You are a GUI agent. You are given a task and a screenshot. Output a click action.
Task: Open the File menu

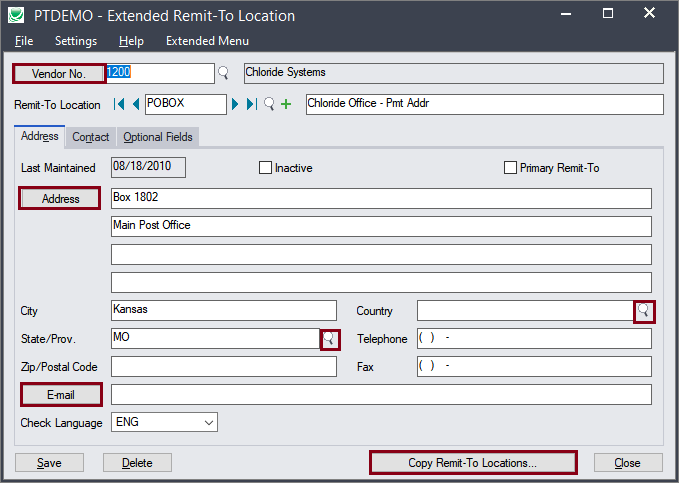click(24, 41)
